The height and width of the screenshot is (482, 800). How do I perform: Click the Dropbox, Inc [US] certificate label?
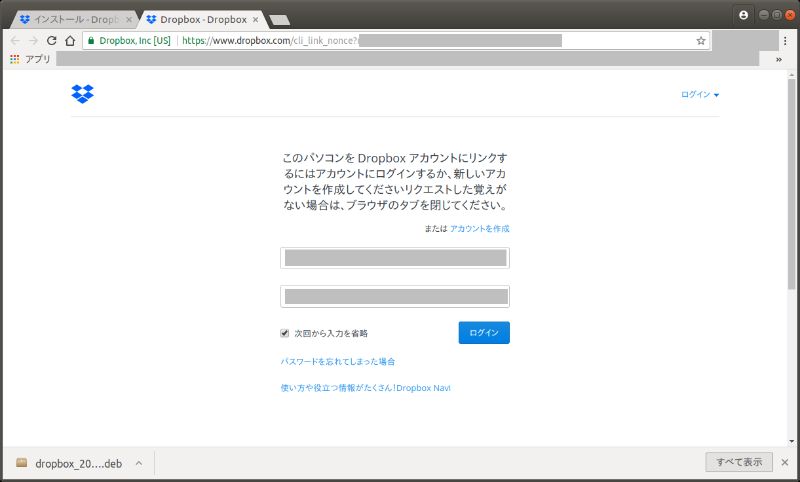click(x=135, y=41)
